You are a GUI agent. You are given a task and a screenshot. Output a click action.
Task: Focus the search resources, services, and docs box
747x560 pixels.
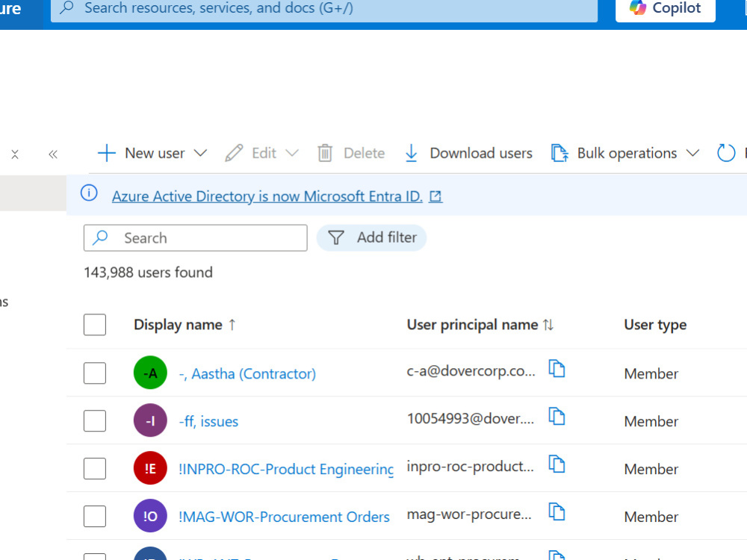pos(324,8)
